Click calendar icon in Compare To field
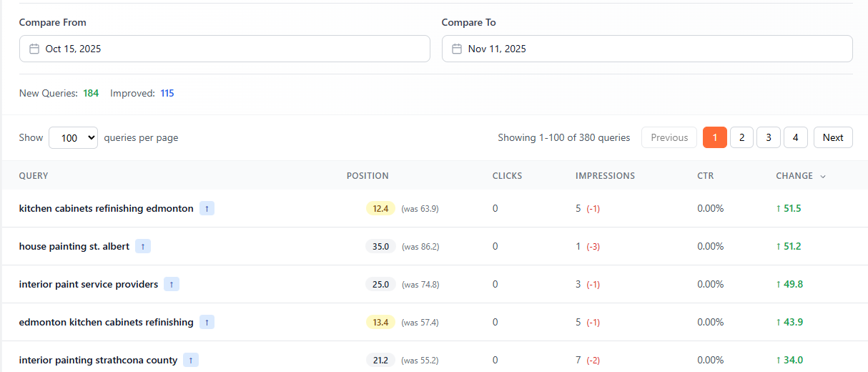This screenshot has width=868, height=372. 457,49
